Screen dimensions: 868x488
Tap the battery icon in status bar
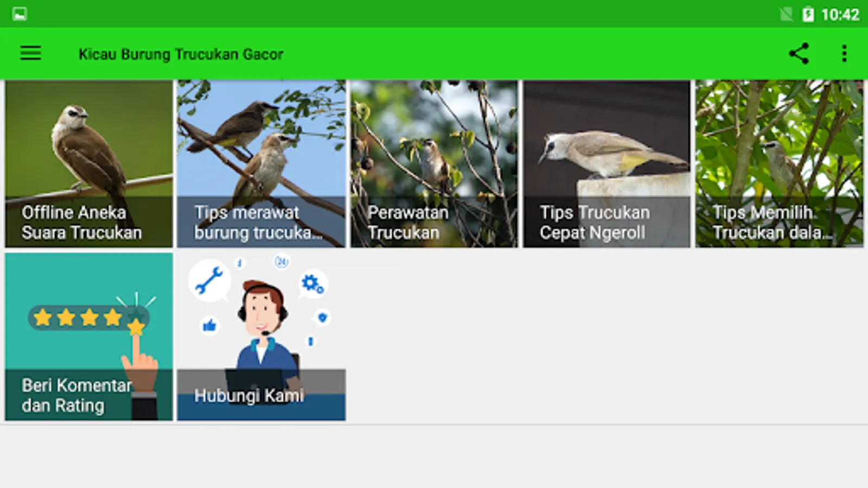tap(808, 14)
